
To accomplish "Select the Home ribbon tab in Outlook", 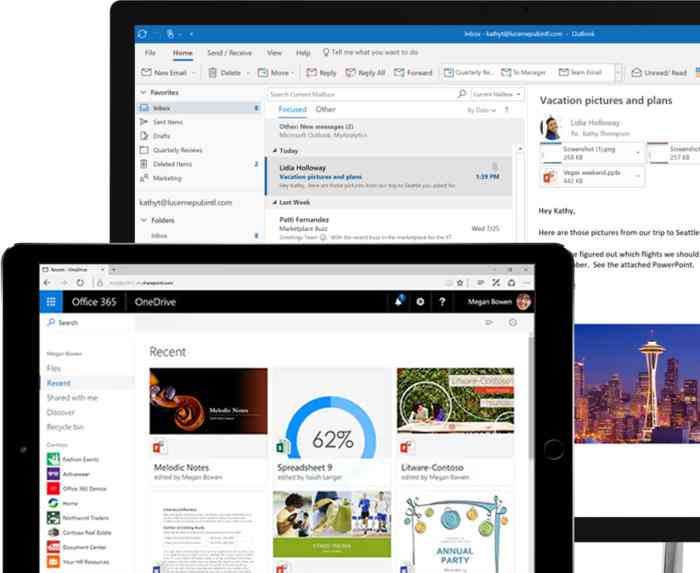I will pyautogui.click(x=183, y=53).
